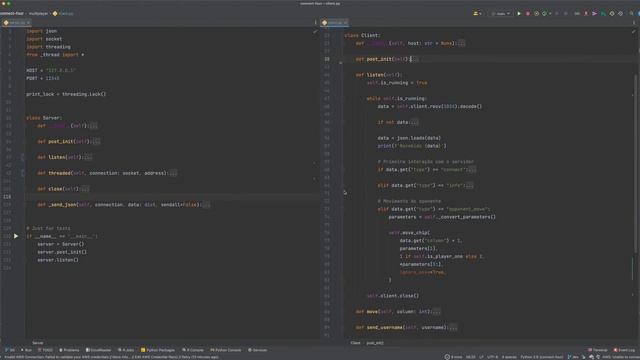Click the 'data = json.loads(data)' line
This screenshot has height=360, width=640.
409,138
